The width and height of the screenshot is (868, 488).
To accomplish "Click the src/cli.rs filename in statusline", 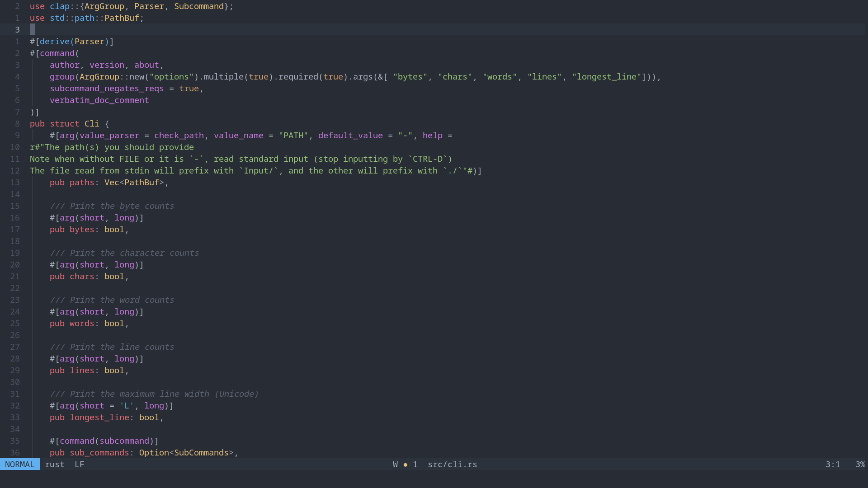I will click(x=452, y=465).
